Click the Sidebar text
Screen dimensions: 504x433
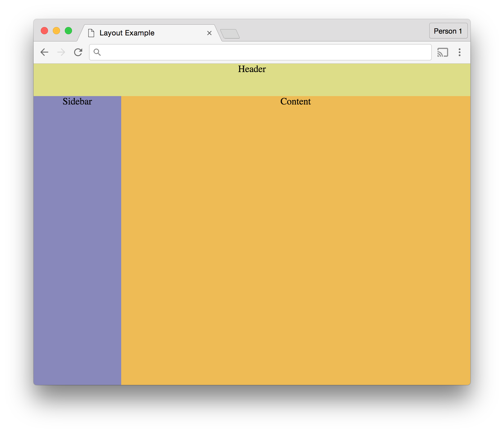click(77, 102)
